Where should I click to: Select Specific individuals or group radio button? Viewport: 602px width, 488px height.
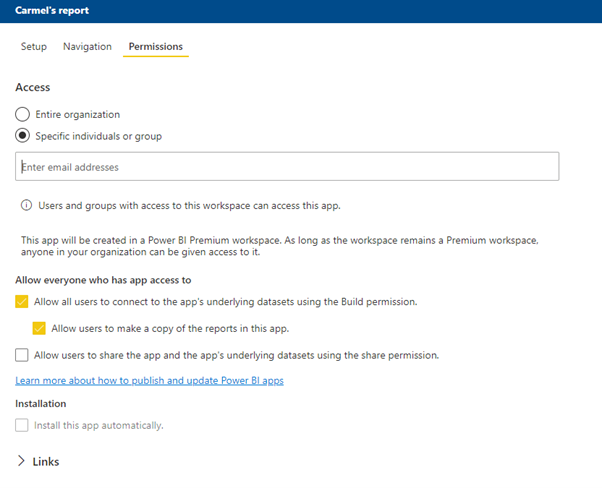[23, 136]
